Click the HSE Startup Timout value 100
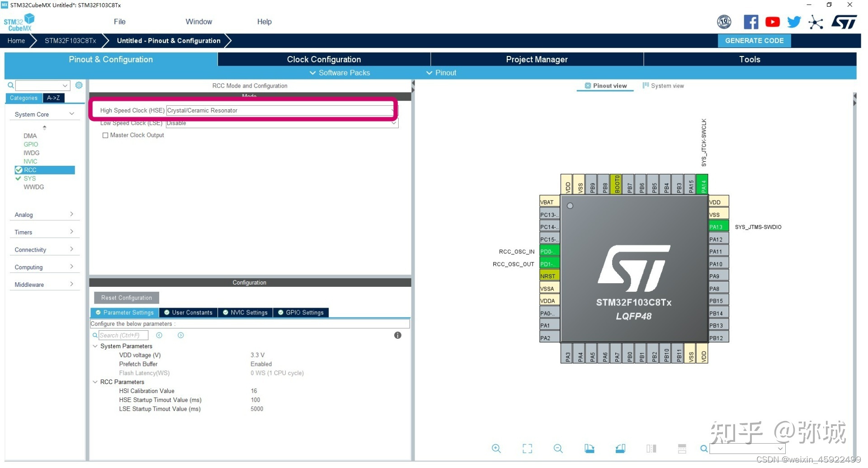The height and width of the screenshot is (468, 868). point(255,400)
